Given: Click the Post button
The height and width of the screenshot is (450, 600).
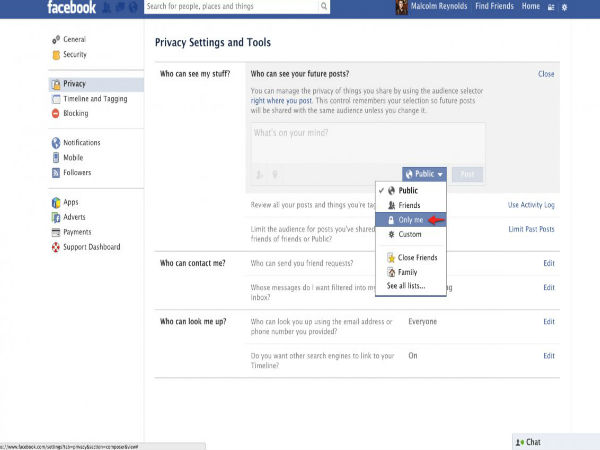Looking at the screenshot, I should coord(467,174).
